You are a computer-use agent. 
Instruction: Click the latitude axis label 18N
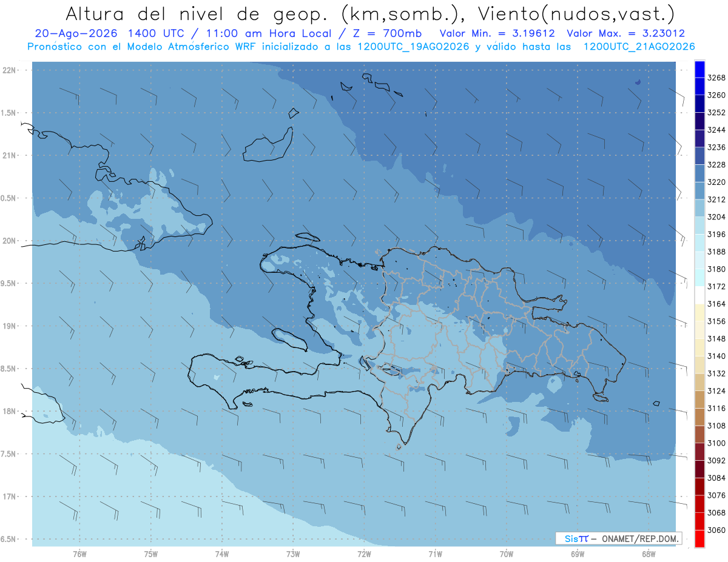[x=10, y=411]
